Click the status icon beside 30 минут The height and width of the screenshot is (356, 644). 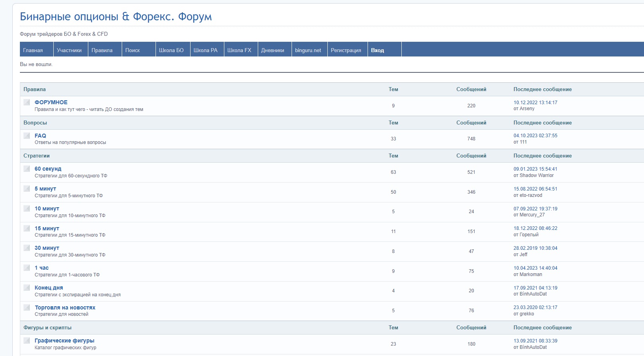27,248
